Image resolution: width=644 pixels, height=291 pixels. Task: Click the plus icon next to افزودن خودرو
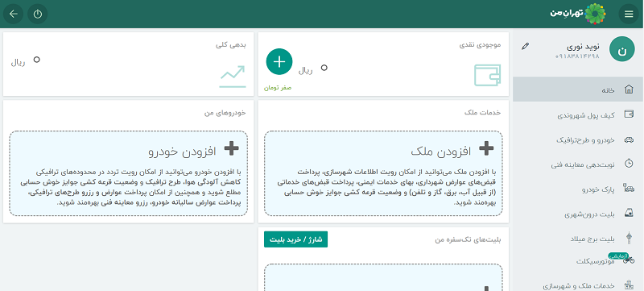pos(232,148)
